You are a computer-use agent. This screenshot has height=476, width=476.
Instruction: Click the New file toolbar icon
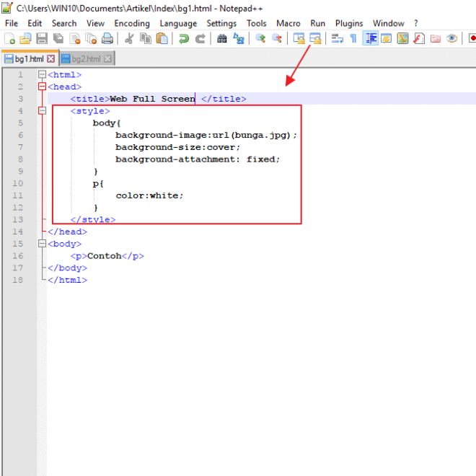coord(9,39)
